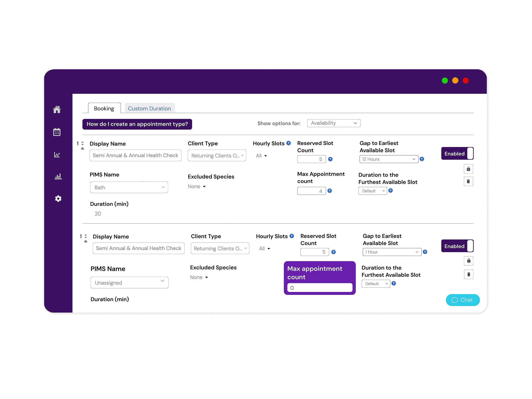Open the bar chart reports icon

[58, 177]
